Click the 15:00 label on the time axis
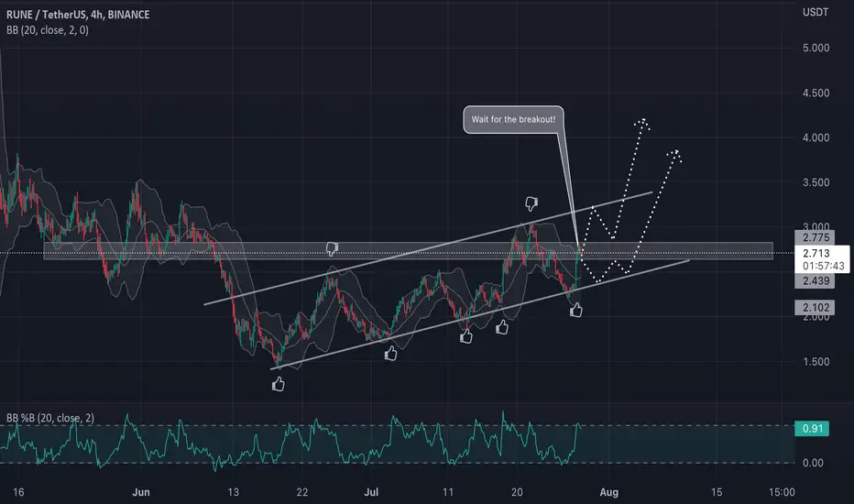This screenshot has width=854, height=504. pos(782,492)
